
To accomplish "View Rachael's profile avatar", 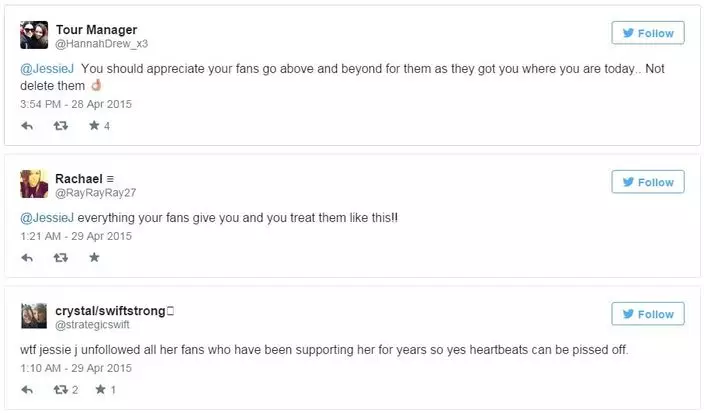I will [x=34, y=184].
